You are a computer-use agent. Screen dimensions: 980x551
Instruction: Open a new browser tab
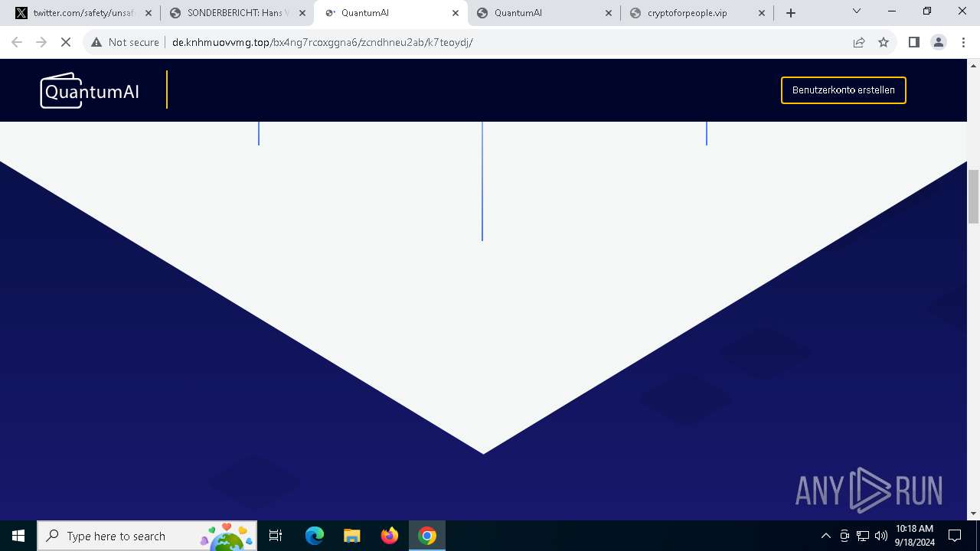point(791,13)
